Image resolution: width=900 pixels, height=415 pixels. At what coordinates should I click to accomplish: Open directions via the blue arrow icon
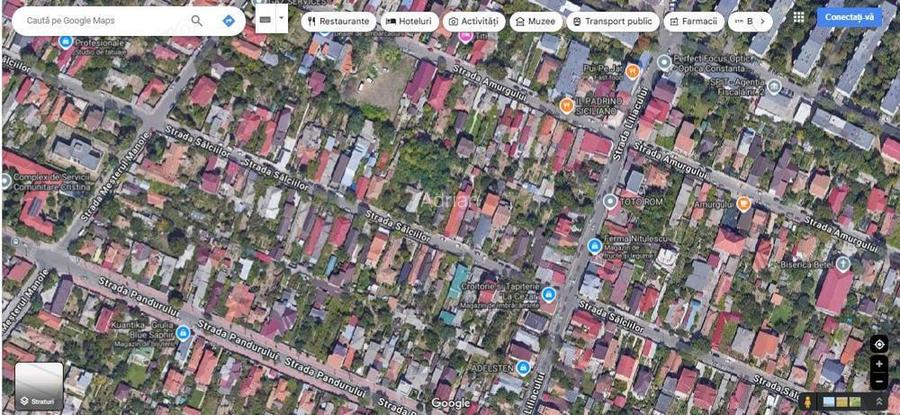pos(228,21)
